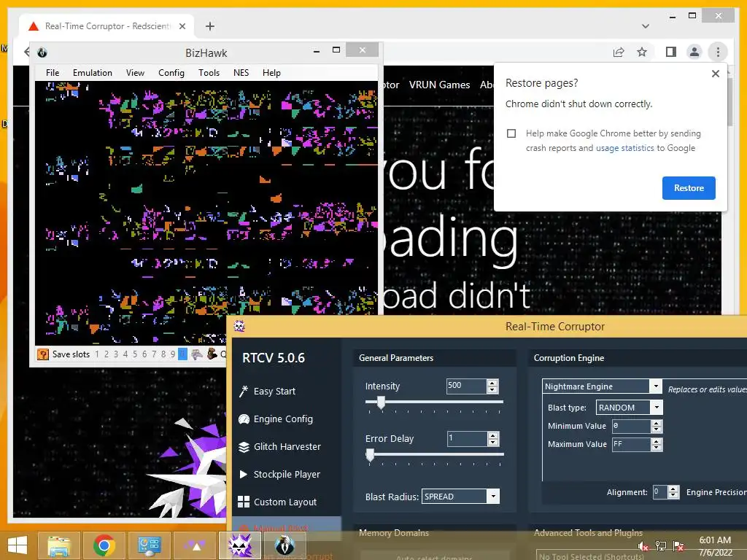
Task: Open the Nightmare Engine dropdown
Action: click(656, 386)
